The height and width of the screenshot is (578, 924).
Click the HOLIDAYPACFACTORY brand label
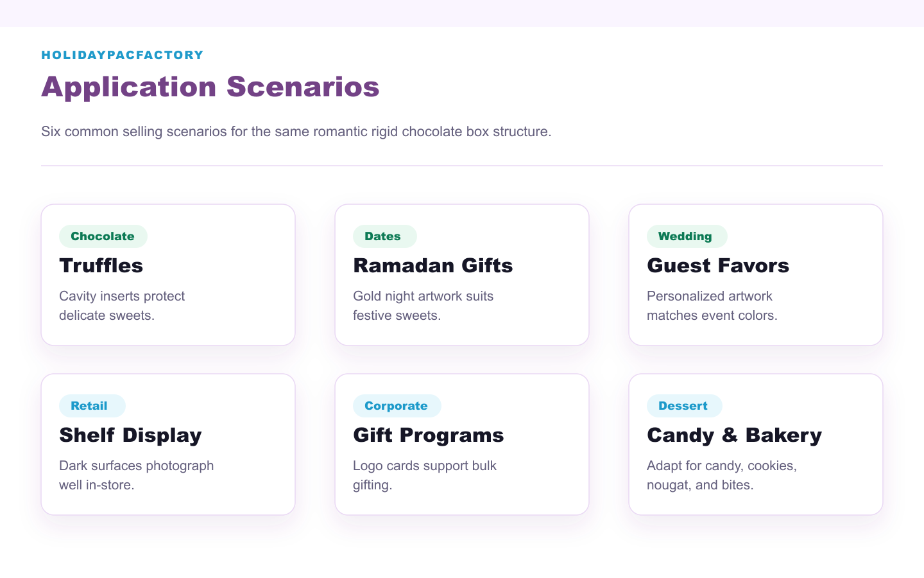[x=123, y=55]
